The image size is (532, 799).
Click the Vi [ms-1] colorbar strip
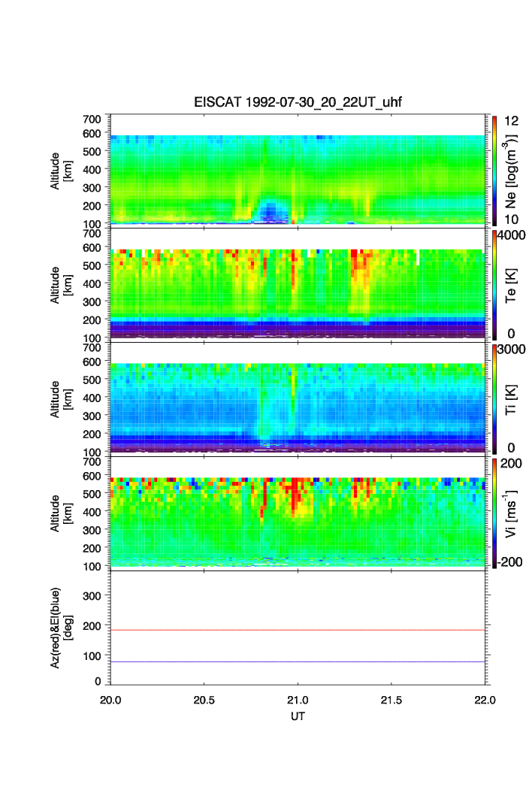pyautogui.click(x=494, y=513)
